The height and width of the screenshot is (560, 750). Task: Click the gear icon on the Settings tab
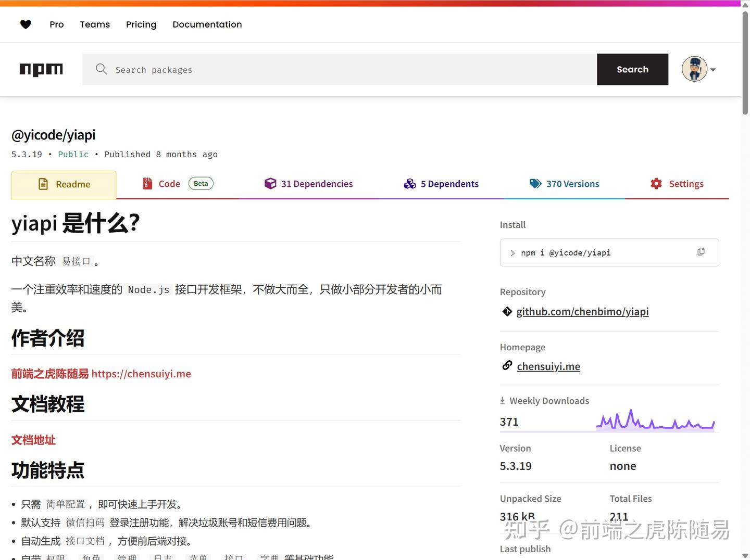tap(656, 183)
